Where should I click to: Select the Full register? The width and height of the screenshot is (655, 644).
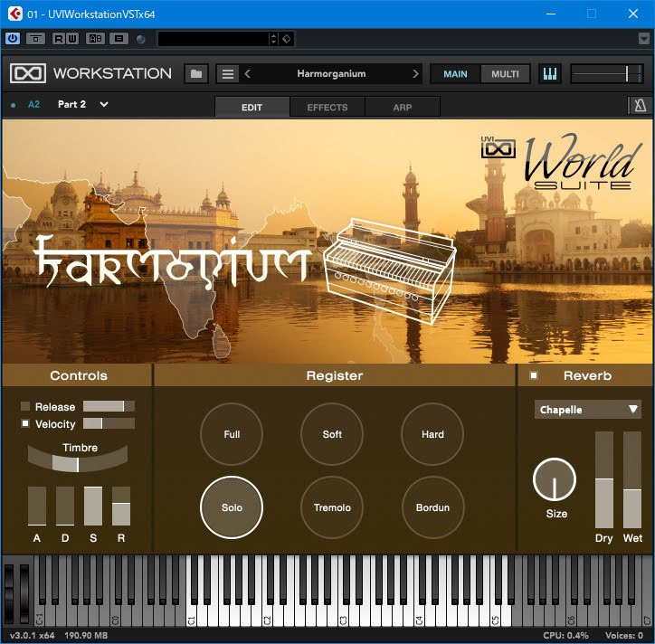[232, 434]
